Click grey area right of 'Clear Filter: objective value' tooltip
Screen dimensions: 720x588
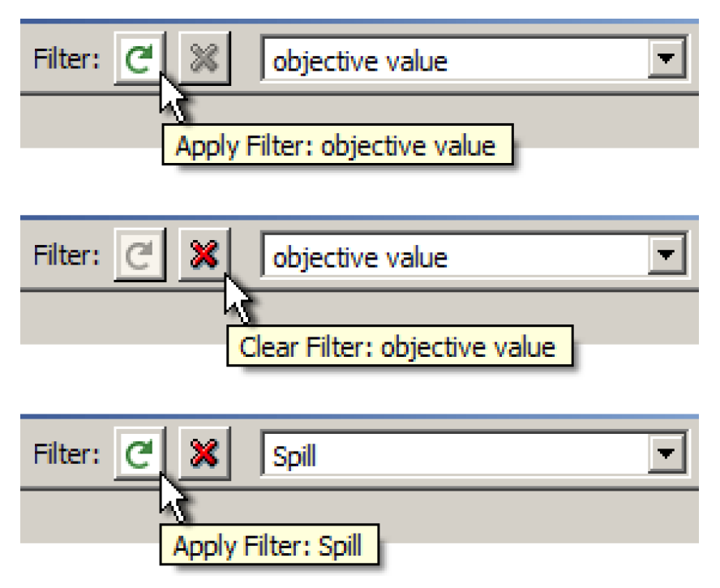click(x=632, y=321)
